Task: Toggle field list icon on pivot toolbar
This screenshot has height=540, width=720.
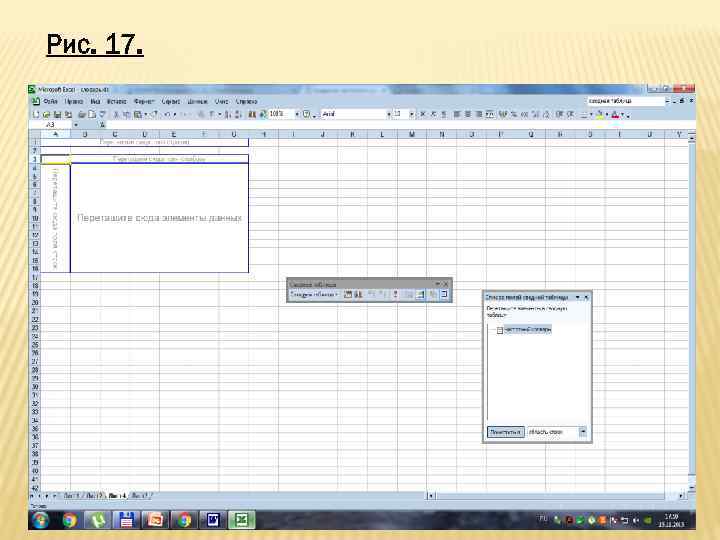Action: coord(444,294)
